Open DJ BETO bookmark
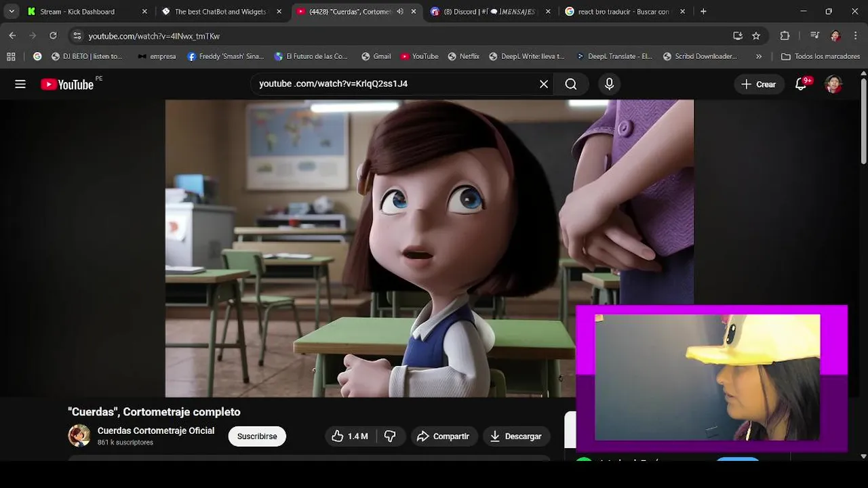Viewport: 868px width, 488px height. pyautogui.click(x=87, y=56)
